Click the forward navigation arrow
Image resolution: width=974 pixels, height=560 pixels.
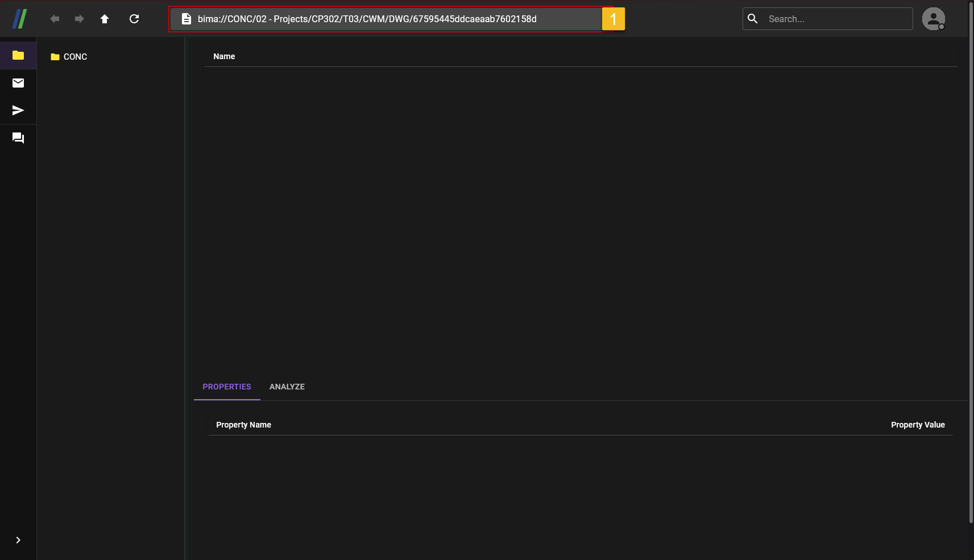[x=80, y=19]
